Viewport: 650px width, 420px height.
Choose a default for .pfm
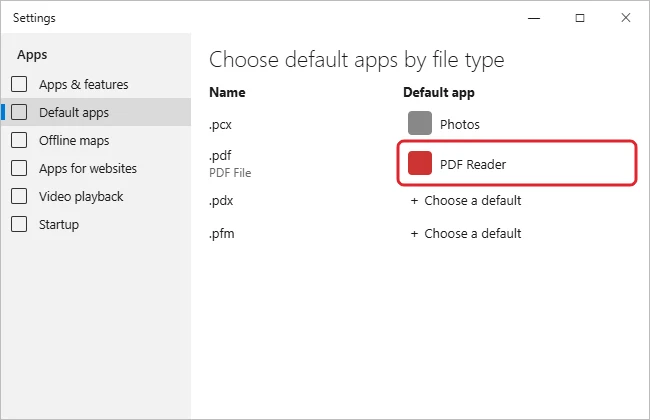(466, 233)
